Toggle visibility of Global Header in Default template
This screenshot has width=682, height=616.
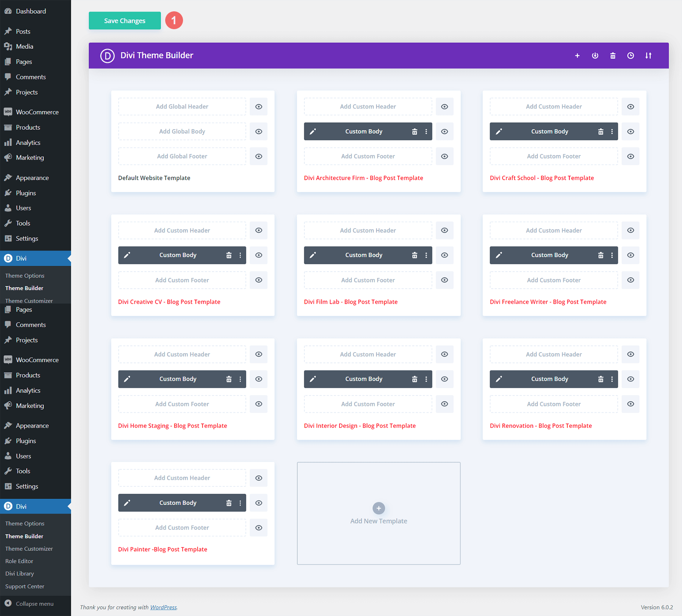pos(259,107)
